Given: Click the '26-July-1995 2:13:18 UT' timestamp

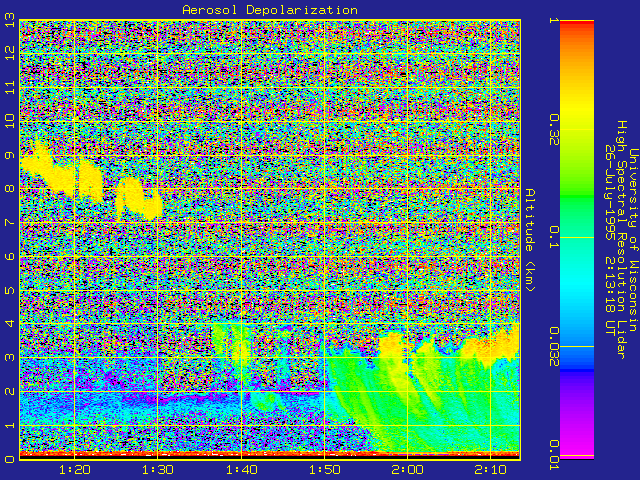Looking at the screenshot, I should click(x=609, y=240).
